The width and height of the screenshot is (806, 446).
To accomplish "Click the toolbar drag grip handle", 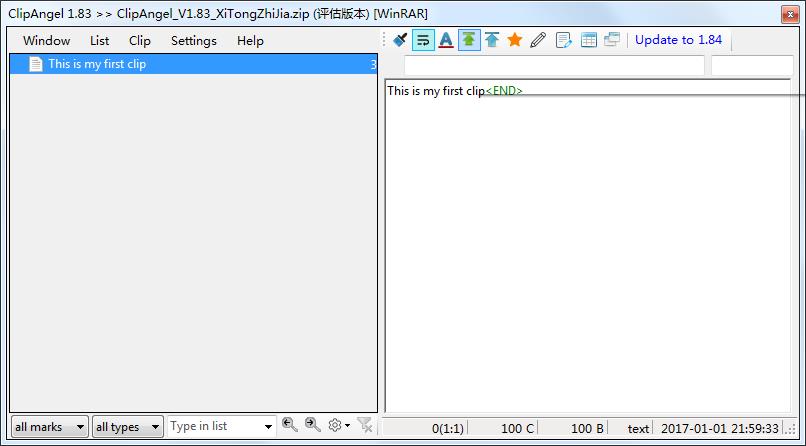I will point(384,40).
